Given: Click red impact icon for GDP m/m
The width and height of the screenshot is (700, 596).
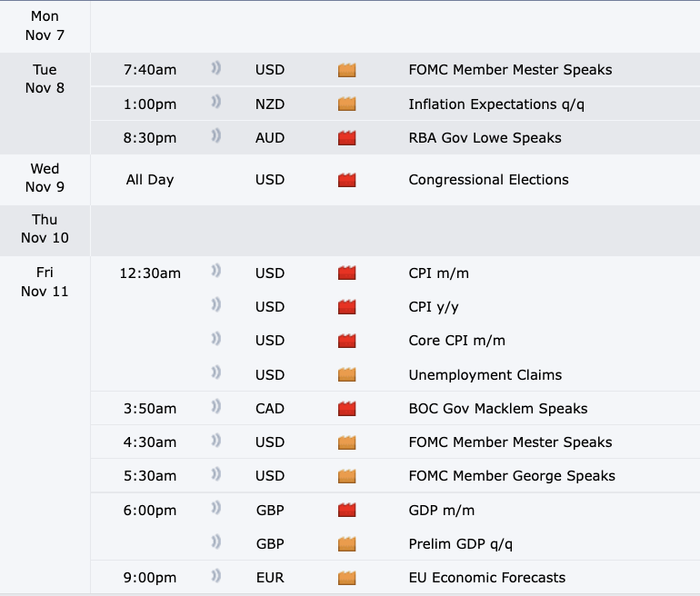Looking at the screenshot, I should click(346, 511).
